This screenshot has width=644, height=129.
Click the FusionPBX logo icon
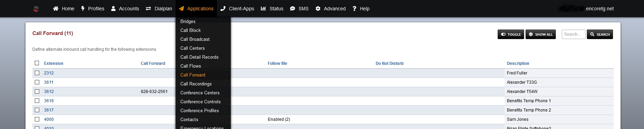coord(36,9)
